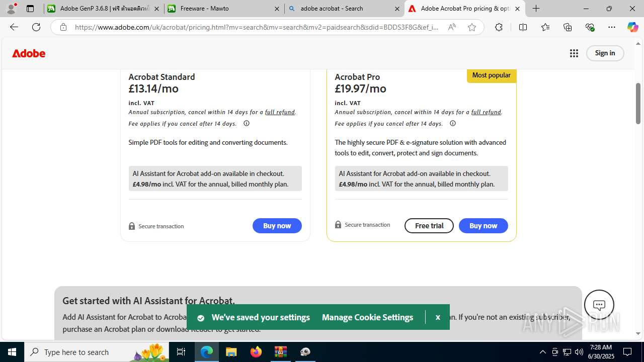Open full refund link under Acrobat Pro
The width and height of the screenshot is (644, 362).
pyautogui.click(x=486, y=112)
